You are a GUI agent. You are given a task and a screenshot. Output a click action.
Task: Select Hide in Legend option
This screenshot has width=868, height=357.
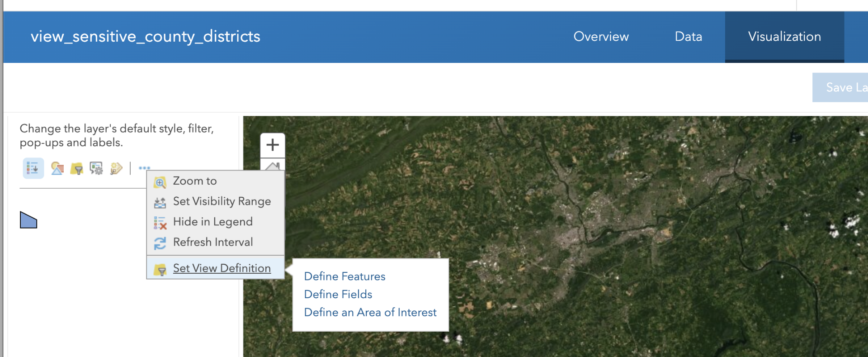tap(212, 222)
